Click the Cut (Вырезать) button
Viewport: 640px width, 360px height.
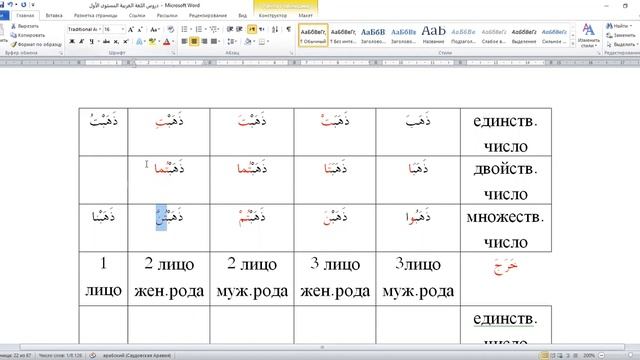click(25, 26)
